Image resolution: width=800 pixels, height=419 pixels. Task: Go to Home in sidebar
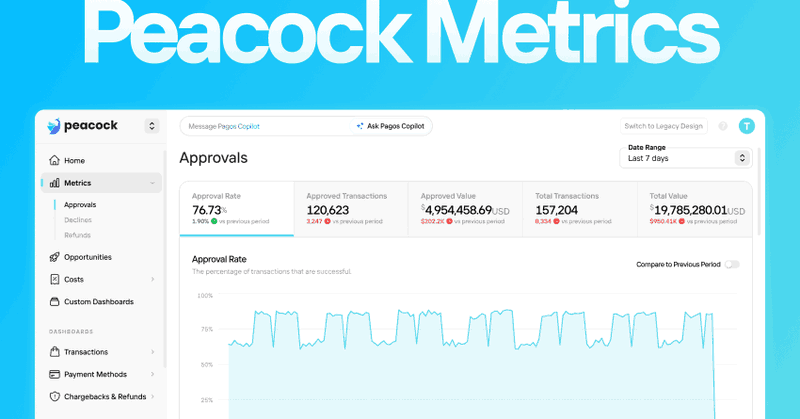coord(101,161)
